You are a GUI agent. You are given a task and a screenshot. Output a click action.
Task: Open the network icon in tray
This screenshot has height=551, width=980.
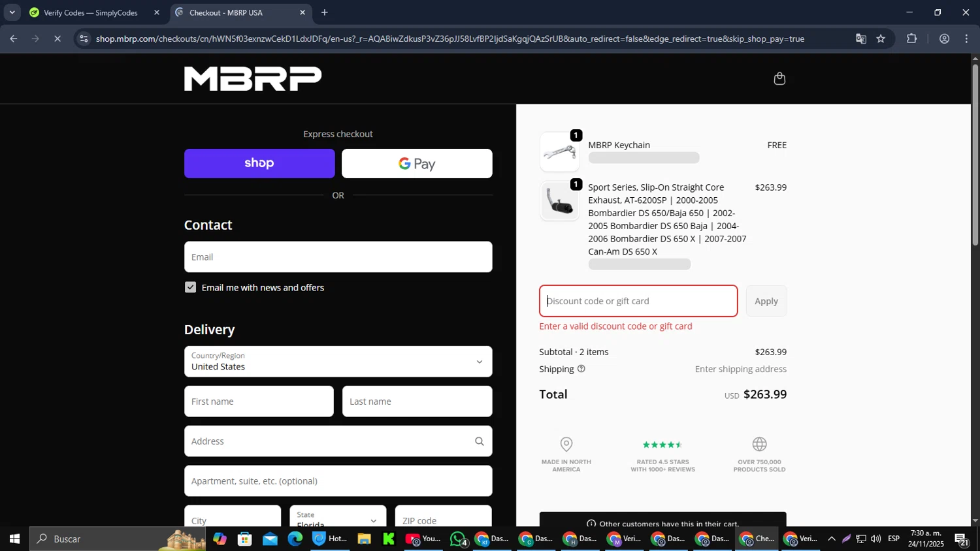click(x=861, y=539)
